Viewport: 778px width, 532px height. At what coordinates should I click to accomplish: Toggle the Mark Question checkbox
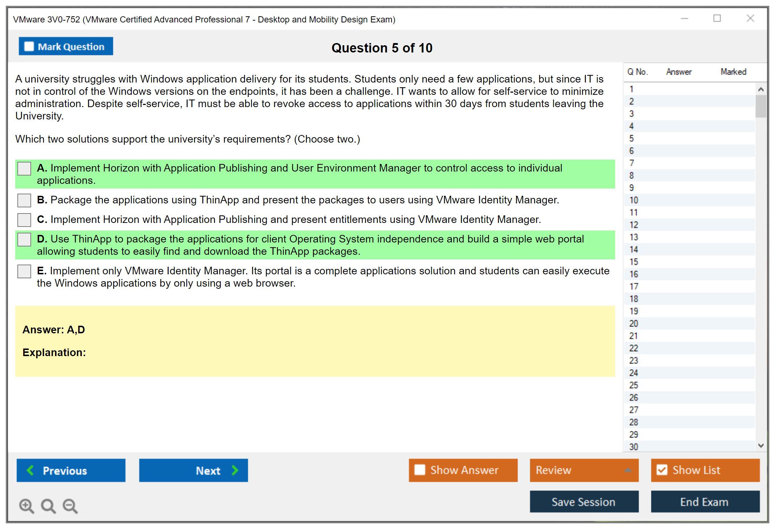(29, 47)
